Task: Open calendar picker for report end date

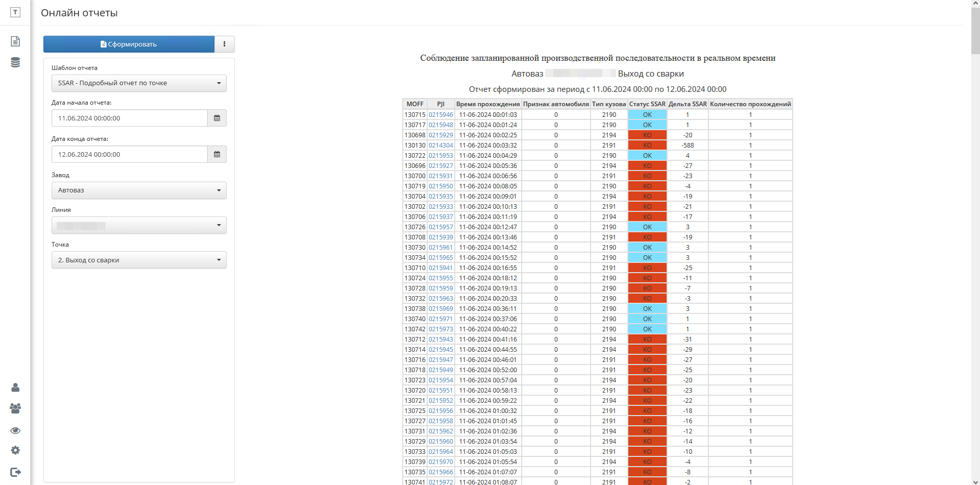Action: coord(217,154)
